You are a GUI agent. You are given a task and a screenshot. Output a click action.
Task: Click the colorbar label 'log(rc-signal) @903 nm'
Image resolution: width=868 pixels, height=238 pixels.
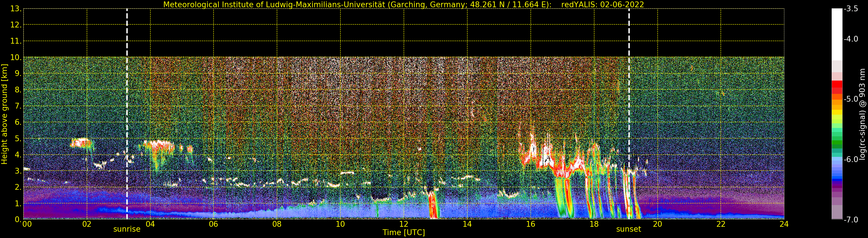(862, 114)
